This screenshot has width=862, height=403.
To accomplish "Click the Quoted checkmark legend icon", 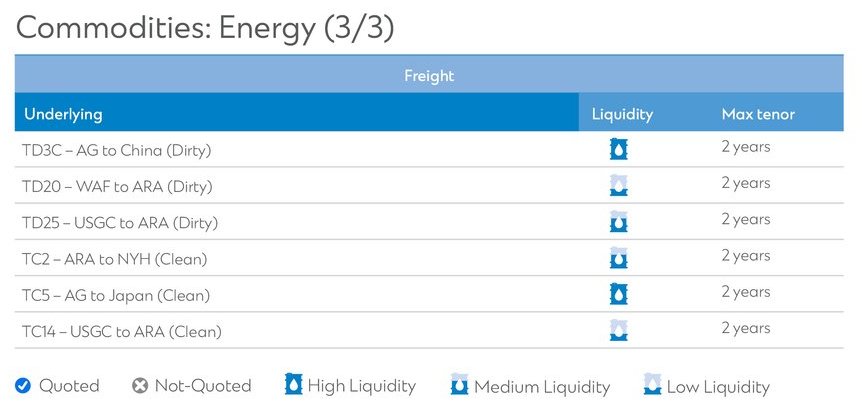I will [x=23, y=386].
